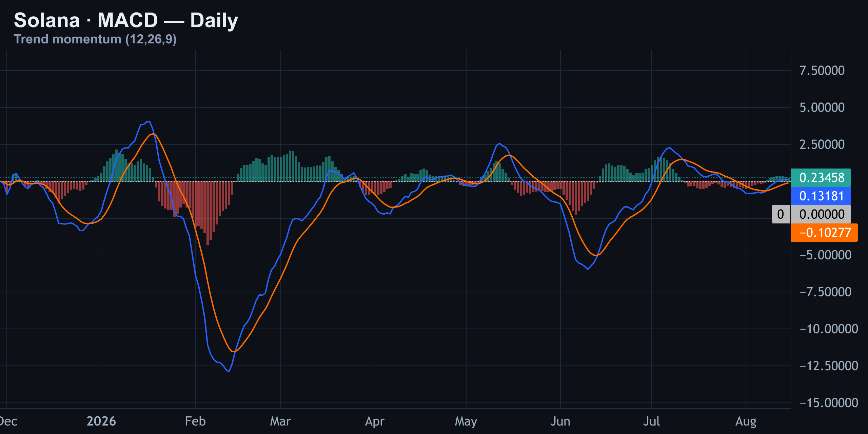Click the 'May' x-axis label
Image resolution: width=868 pixels, height=434 pixels.
coord(466,421)
